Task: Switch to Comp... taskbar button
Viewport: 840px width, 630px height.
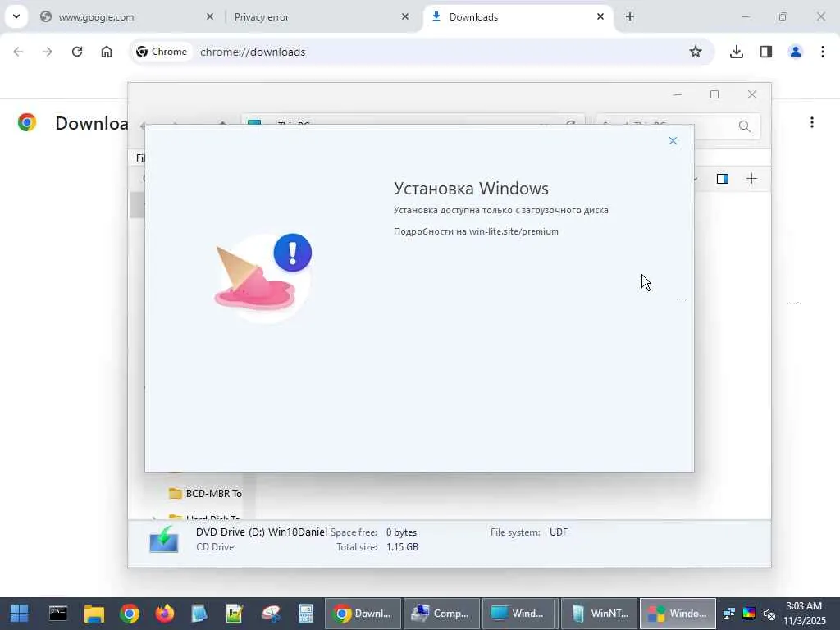Action: [x=441, y=614]
